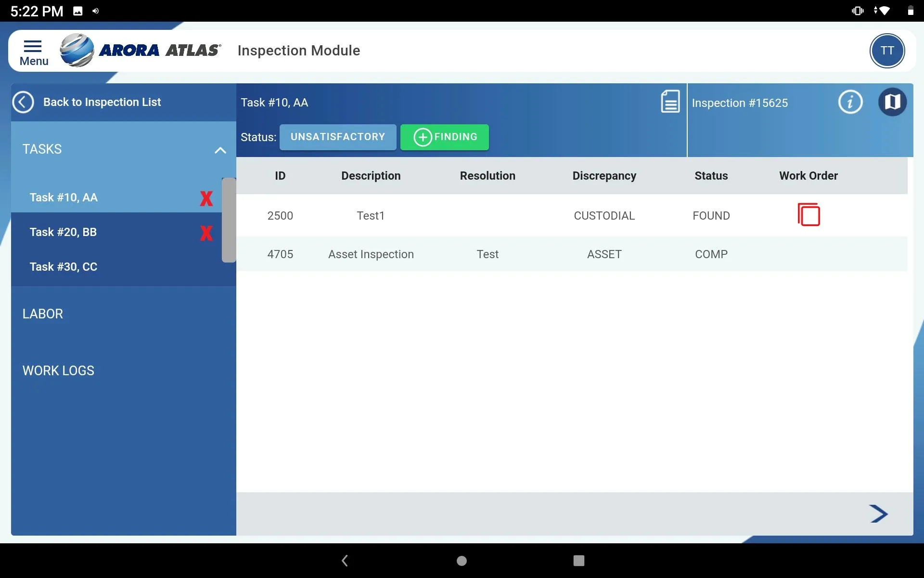Select finding ID 4705

[x=280, y=254]
